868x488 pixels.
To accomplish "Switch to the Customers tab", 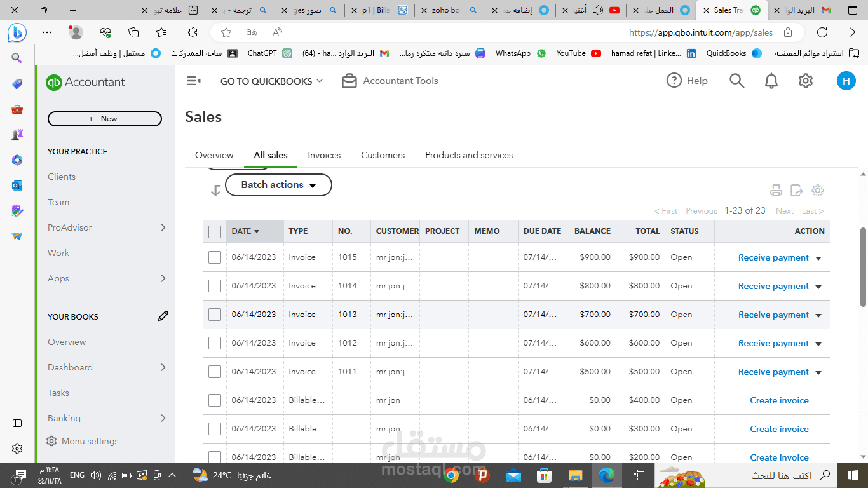I will pos(383,155).
